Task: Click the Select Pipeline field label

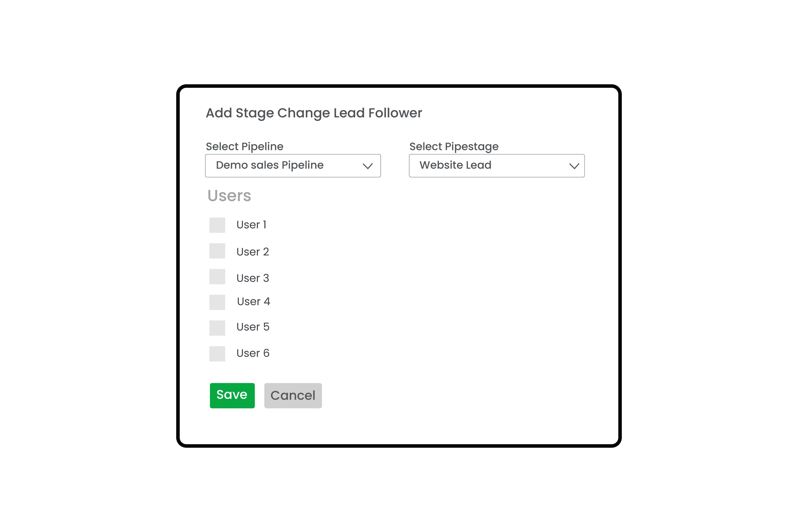Action: click(245, 147)
